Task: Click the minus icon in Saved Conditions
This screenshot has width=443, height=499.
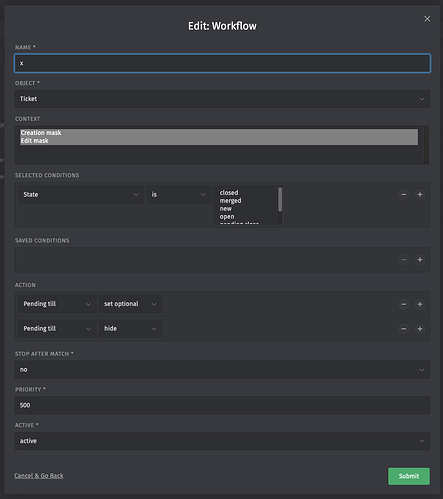Action: tap(403, 259)
